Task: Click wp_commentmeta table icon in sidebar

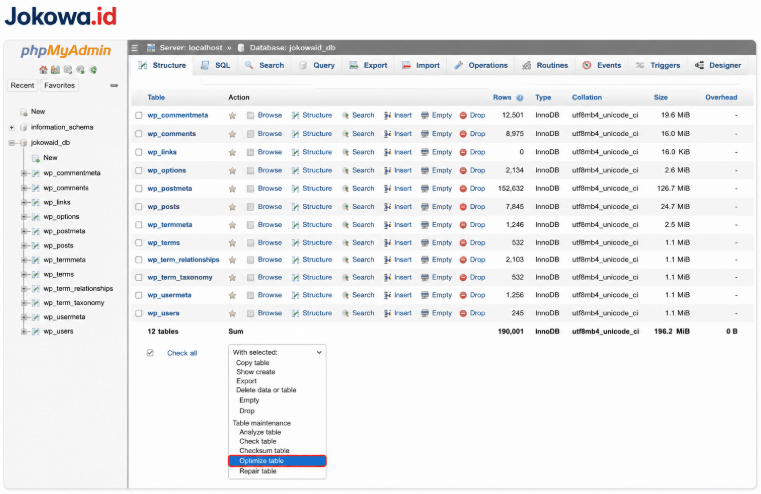Action: click(36, 173)
